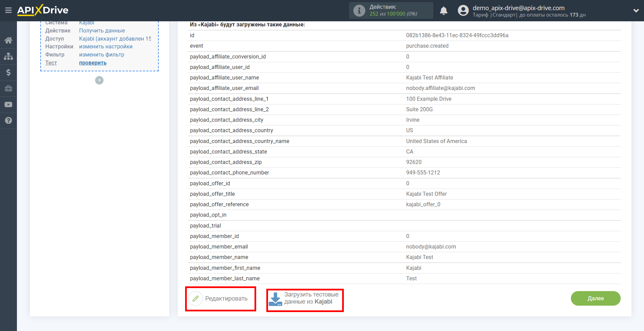Expand the account dropdown chevron
This screenshot has width=644, height=331.
pos(636,10)
